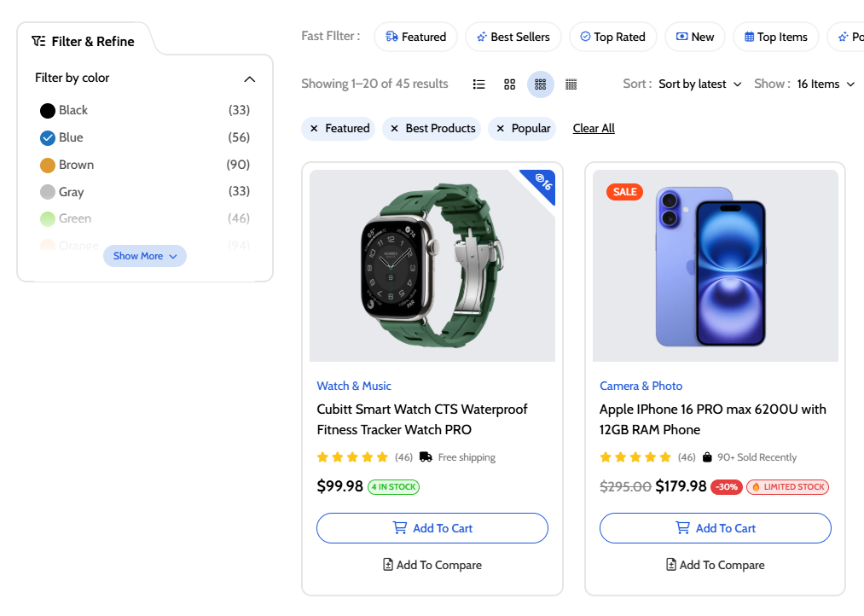Collapse the Filter by color section
Image resolution: width=864 pixels, height=616 pixels.
(x=249, y=78)
